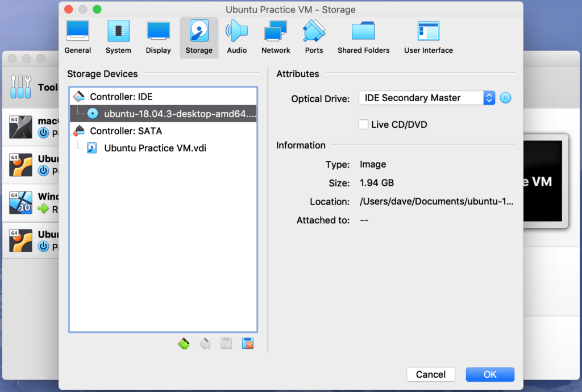Viewport: 582px width, 392px height.
Task: Switch to the User Interface tab
Action: pyautogui.click(x=429, y=37)
